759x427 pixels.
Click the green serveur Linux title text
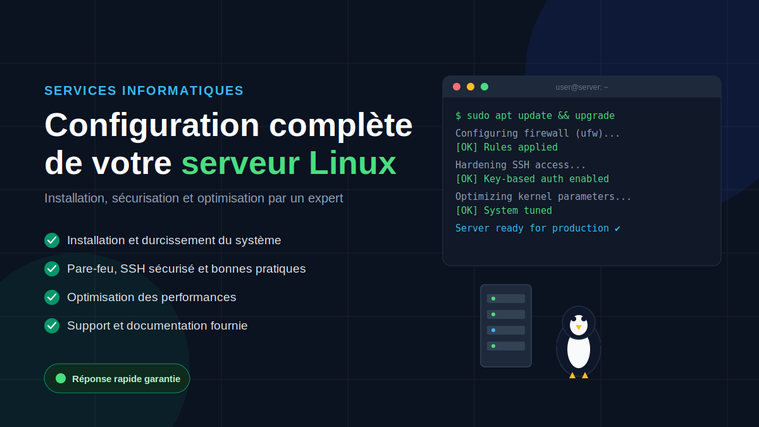[x=288, y=163]
